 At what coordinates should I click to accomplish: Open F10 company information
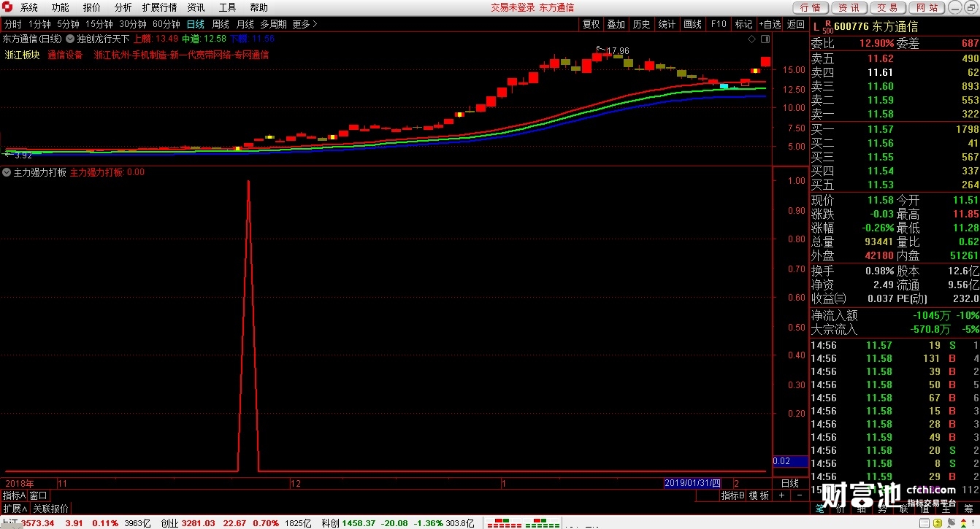[x=719, y=24]
